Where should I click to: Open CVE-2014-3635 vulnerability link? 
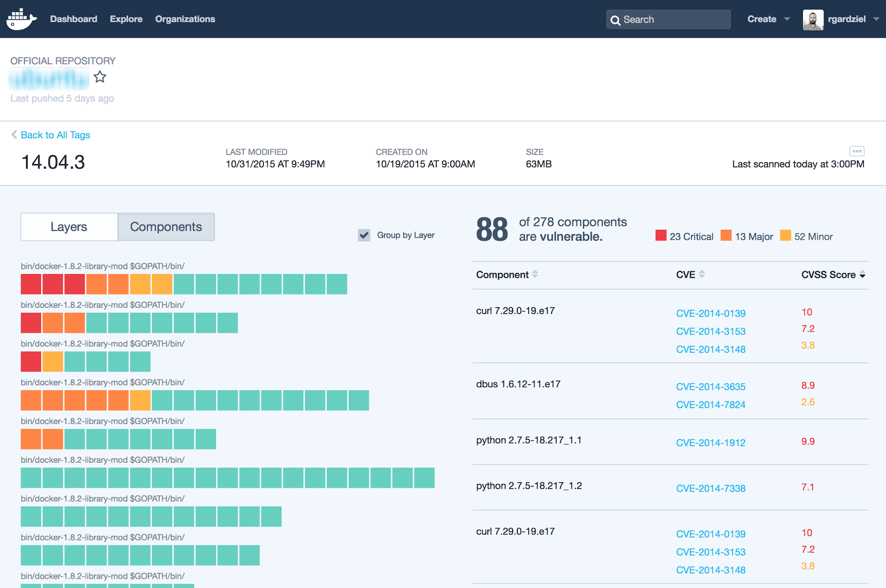(x=710, y=386)
